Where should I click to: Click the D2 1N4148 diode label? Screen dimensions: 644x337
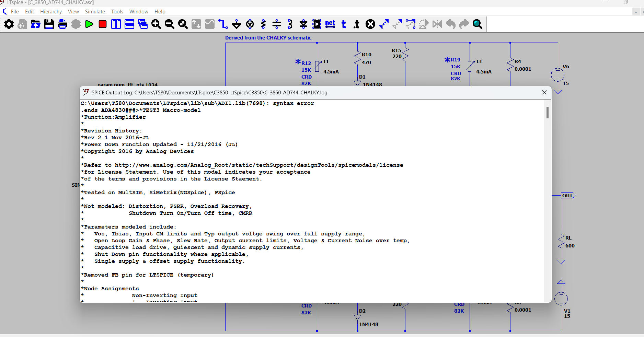click(368, 318)
